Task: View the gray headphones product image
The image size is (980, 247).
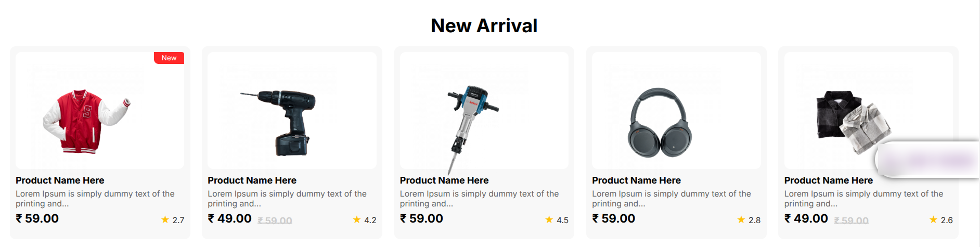Action: point(660,123)
